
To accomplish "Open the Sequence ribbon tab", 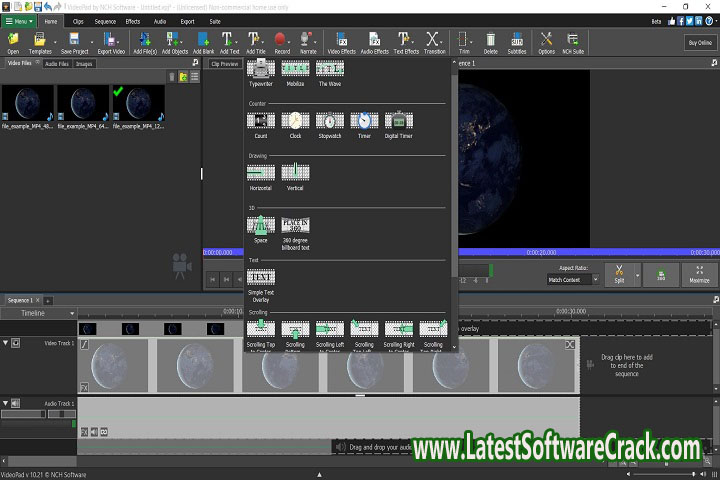I will click(x=105, y=22).
